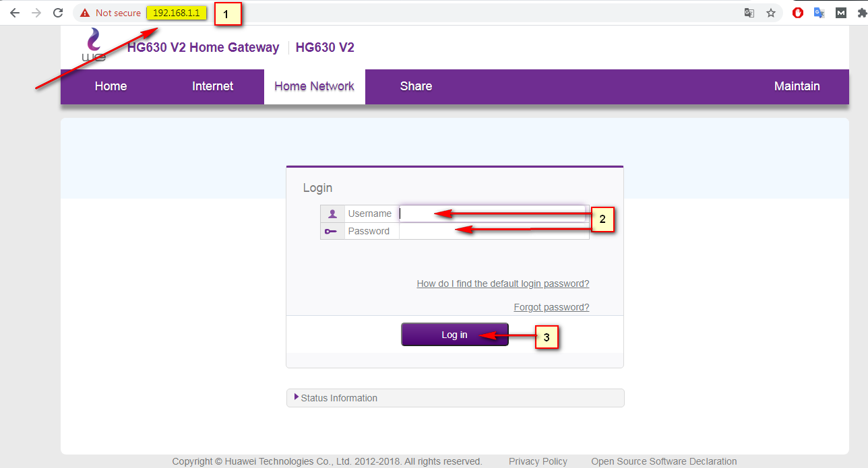Screen dimensions: 868x468
Task: Click the 'Login' heading text
Action: pos(317,188)
